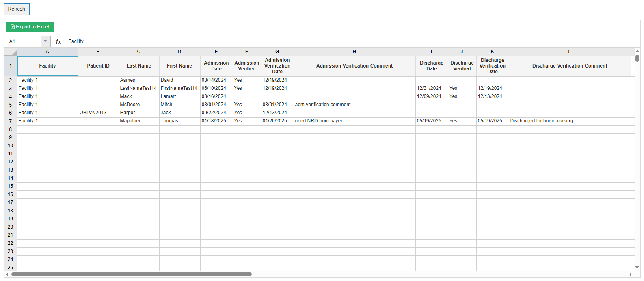The height and width of the screenshot is (281, 644).
Task: Select the cell containing Harper
Action: 139,113
